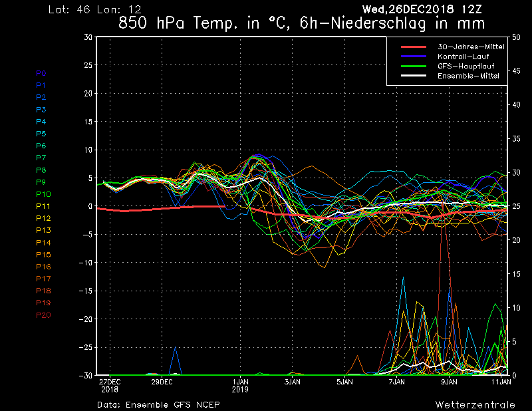Select the 'Kontroll-Lauf' legend label
The image size is (532, 411).
463,57
